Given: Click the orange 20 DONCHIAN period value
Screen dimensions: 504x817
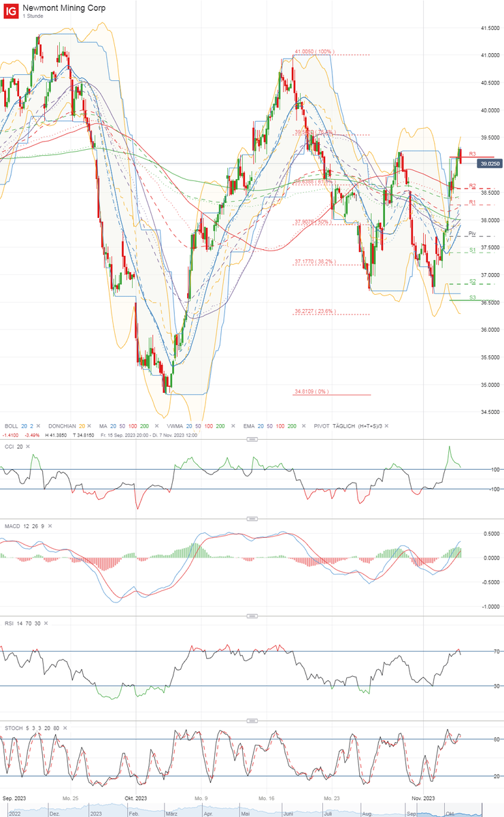Looking at the screenshot, I should coord(82,425).
